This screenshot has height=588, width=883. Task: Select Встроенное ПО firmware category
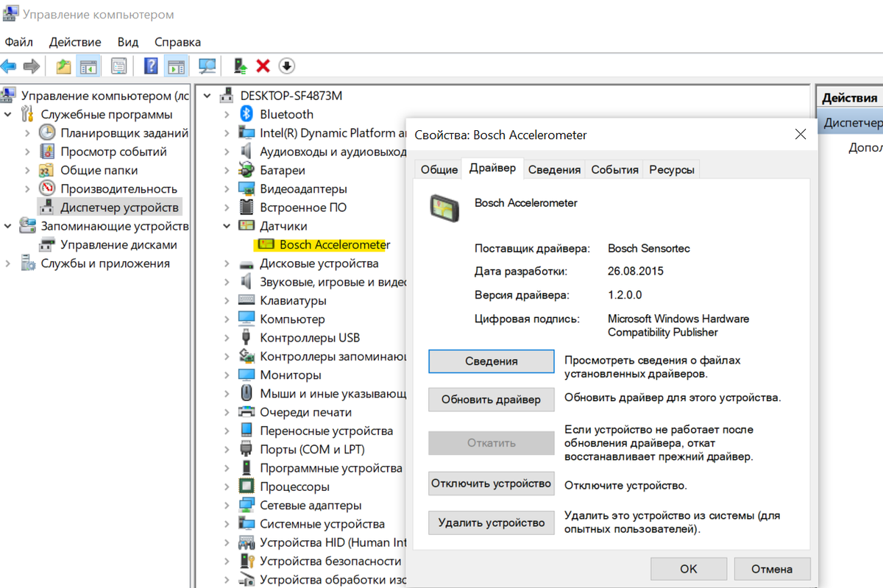[x=303, y=208]
